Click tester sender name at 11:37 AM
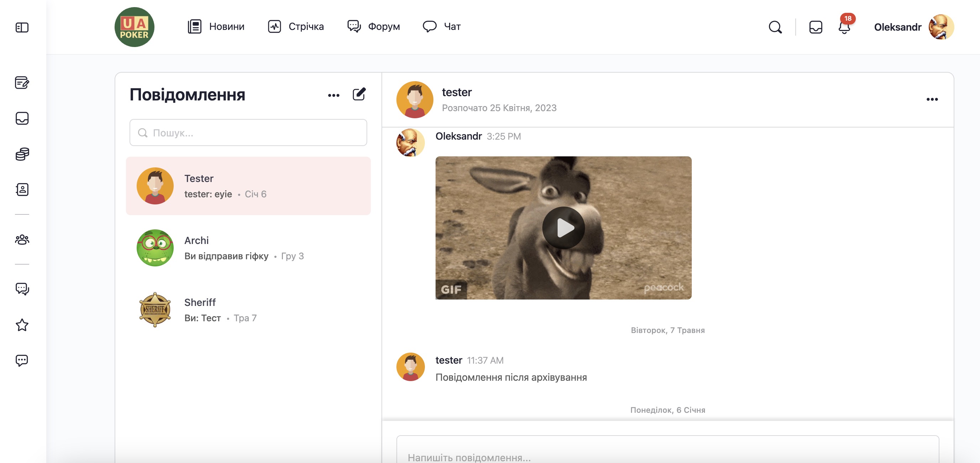Viewport: 980px width, 463px height. point(448,360)
